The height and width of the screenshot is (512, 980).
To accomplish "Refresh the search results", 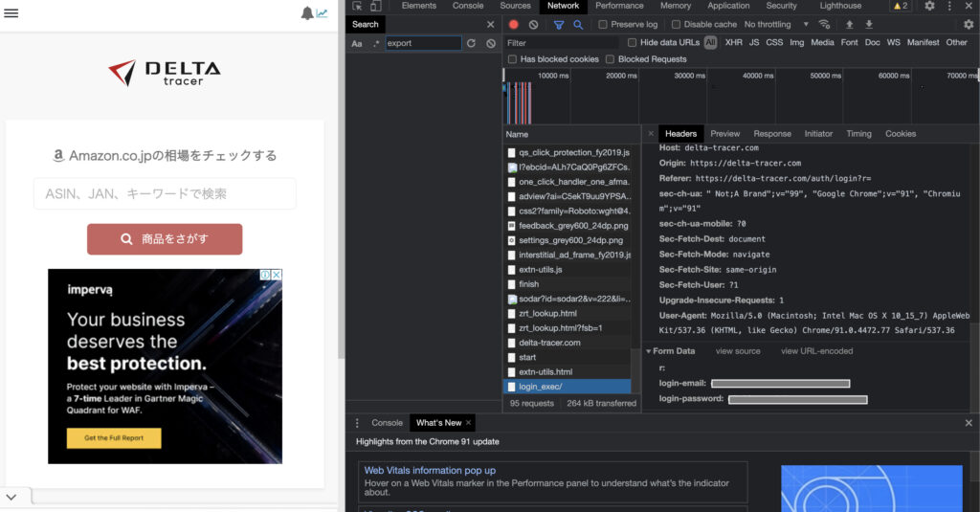I will point(471,43).
